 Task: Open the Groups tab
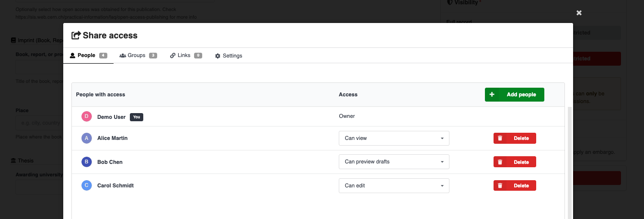click(138, 56)
